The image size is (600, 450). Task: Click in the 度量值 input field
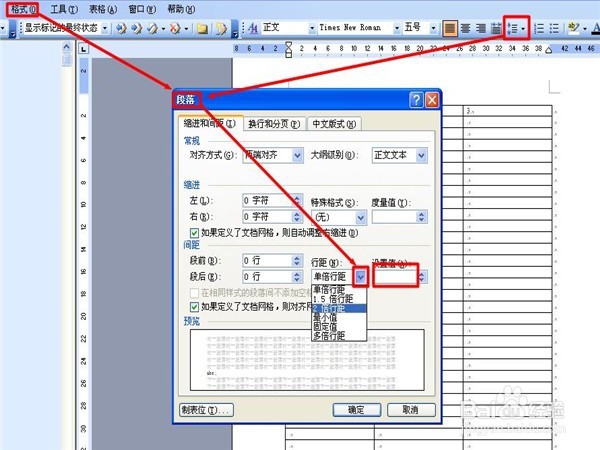coord(395,217)
